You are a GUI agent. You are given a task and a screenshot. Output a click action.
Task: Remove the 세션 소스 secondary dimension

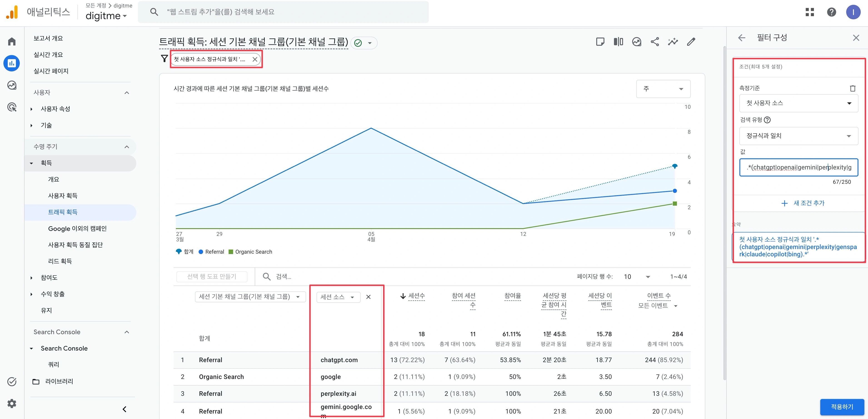pos(368,297)
